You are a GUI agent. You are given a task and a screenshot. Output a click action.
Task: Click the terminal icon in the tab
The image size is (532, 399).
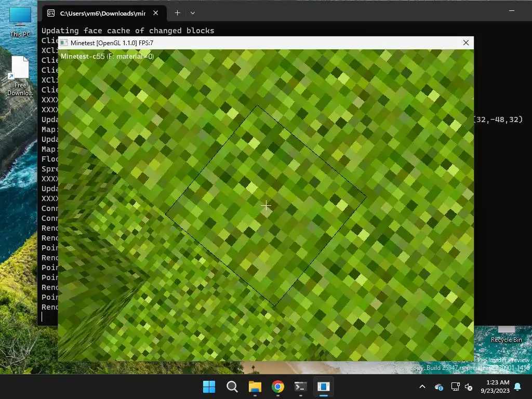tap(51, 13)
